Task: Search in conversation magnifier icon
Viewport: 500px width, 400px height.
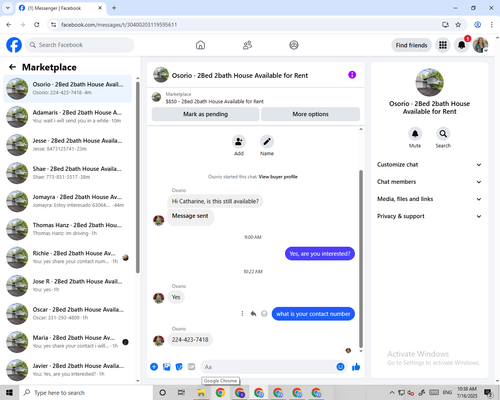Action: (443, 134)
